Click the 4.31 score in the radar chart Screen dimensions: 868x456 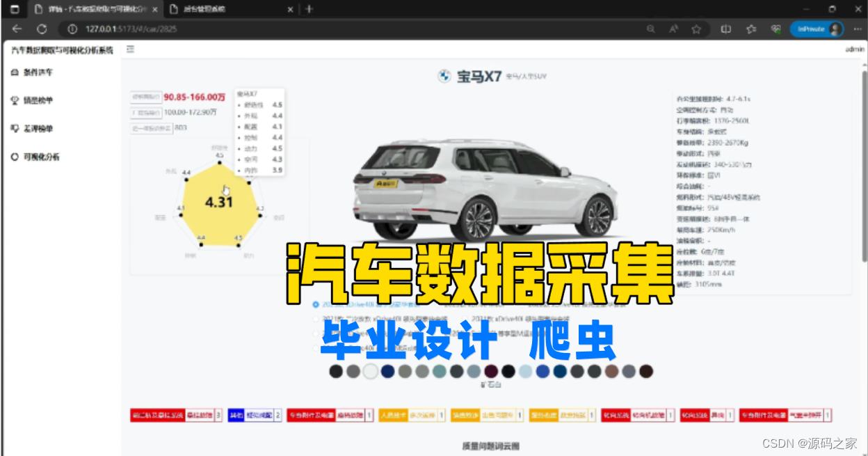point(219,203)
